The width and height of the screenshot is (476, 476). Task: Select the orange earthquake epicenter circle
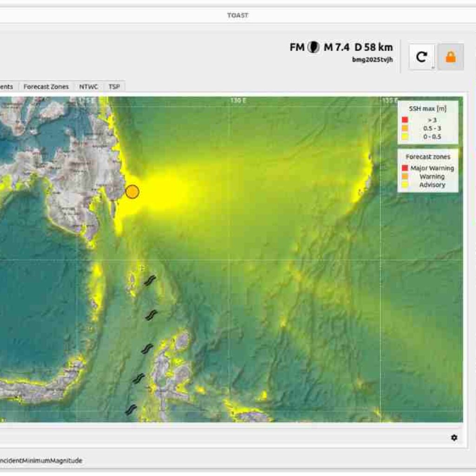click(132, 192)
